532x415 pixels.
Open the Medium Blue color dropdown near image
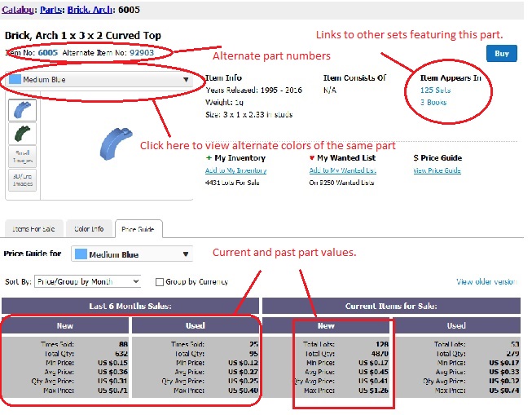tap(99, 79)
